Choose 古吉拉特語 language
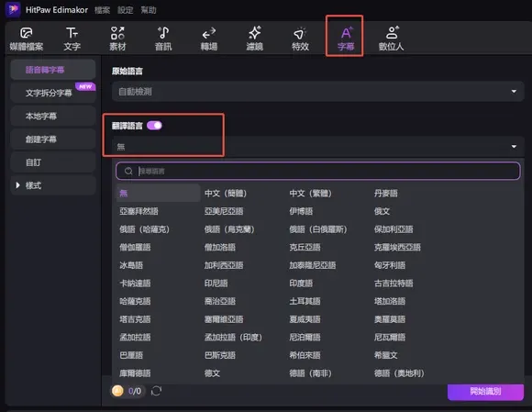 (393, 283)
